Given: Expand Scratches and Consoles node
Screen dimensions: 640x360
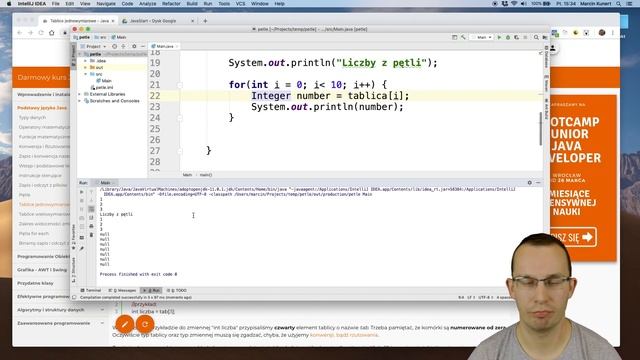Looking at the screenshot, I should [x=80, y=101].
